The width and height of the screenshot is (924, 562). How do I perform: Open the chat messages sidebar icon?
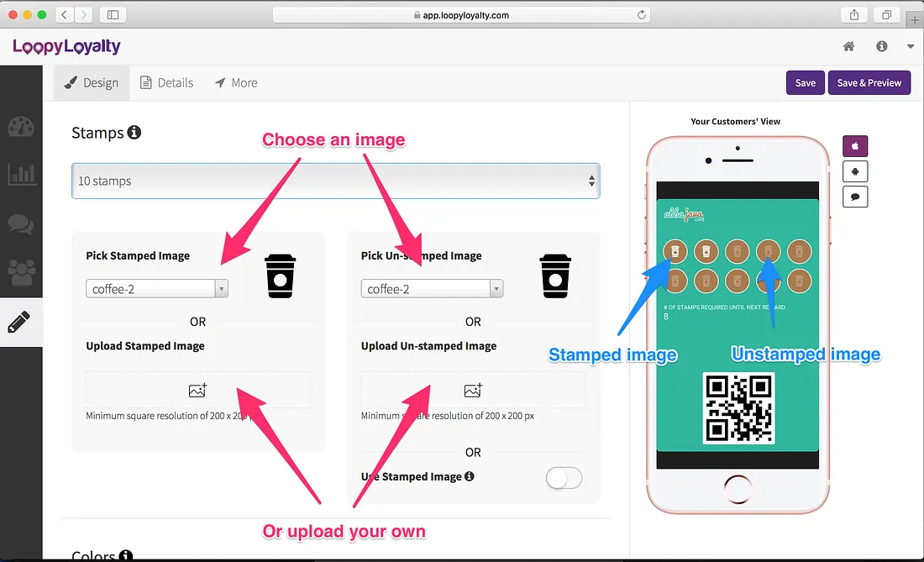(21, 224)
